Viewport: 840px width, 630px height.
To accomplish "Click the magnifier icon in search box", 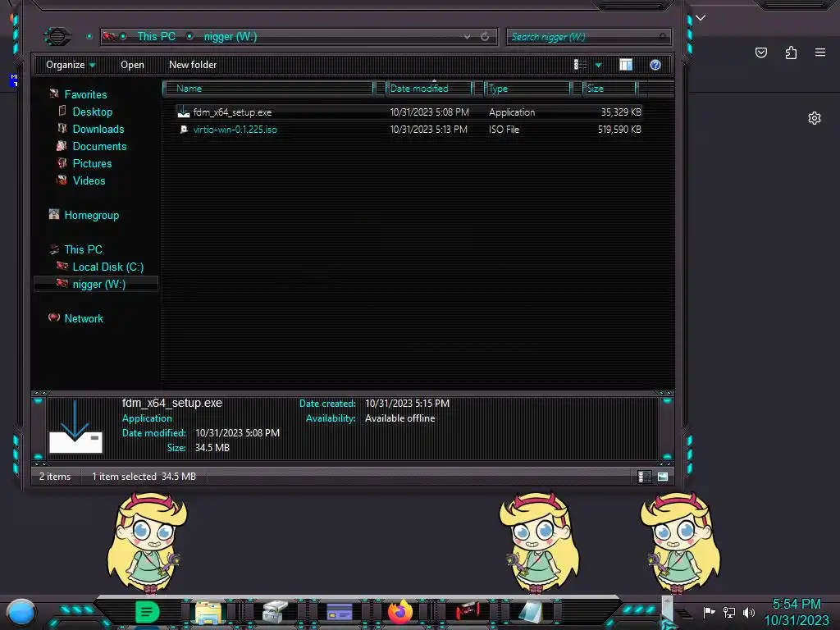I will click(663, 36).
